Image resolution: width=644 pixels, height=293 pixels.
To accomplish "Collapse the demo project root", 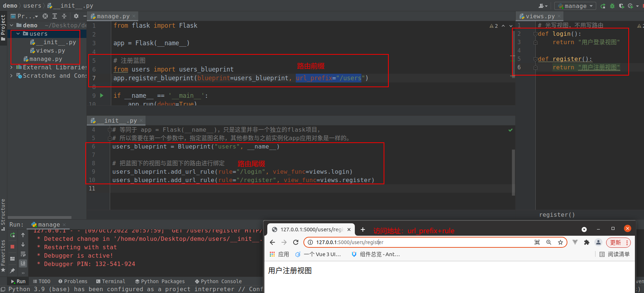I will (12, 25).
